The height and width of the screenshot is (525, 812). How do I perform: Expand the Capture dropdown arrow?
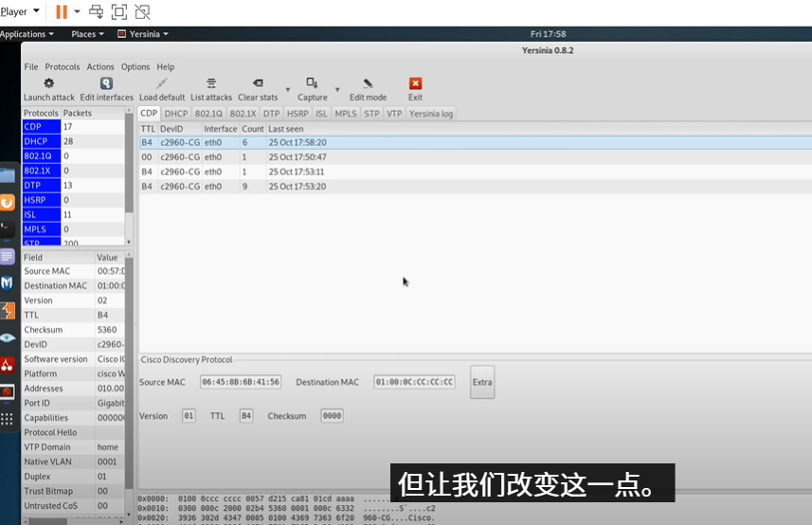tap(337, 90)
